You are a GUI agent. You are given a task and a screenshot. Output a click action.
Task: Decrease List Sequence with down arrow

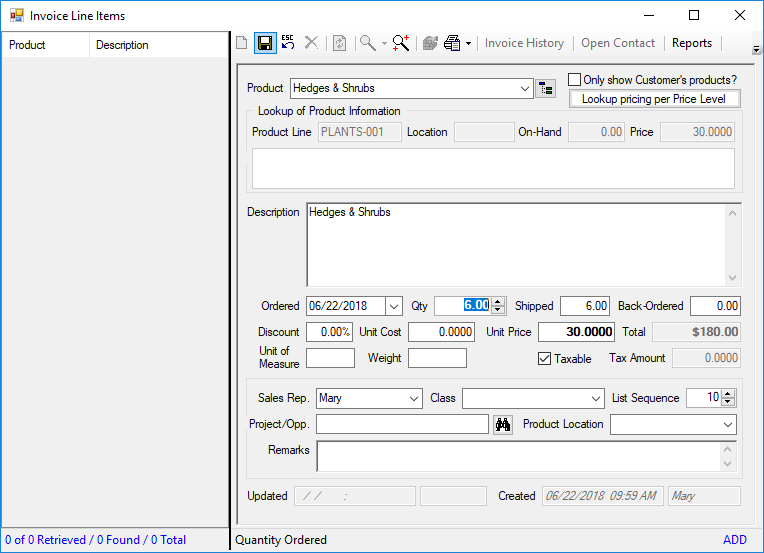728,402
